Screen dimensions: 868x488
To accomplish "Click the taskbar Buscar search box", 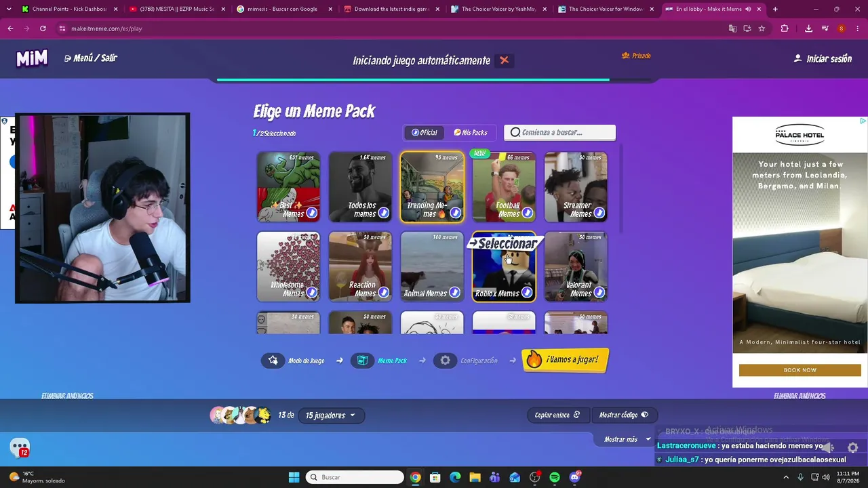I will click(355, 477).
